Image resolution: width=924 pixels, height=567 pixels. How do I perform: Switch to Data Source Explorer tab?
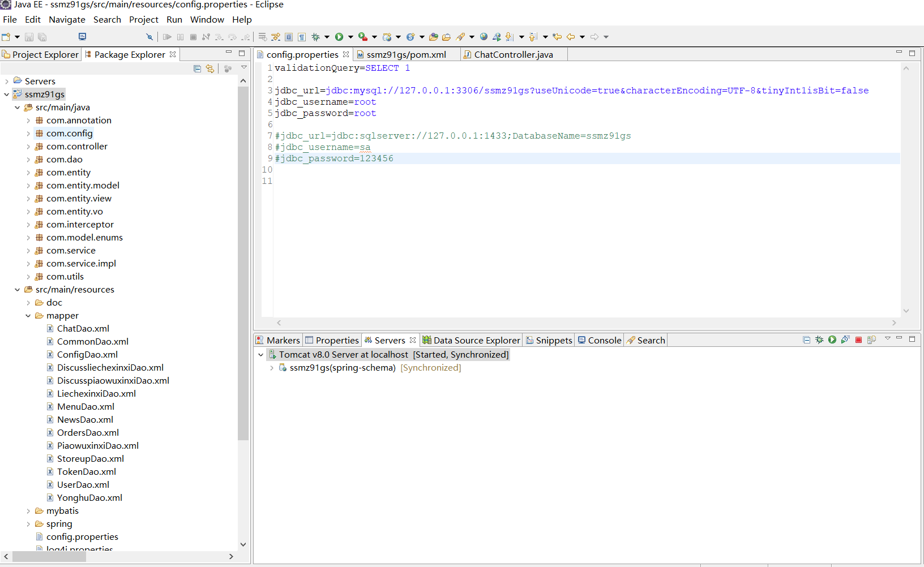(472, 340)
